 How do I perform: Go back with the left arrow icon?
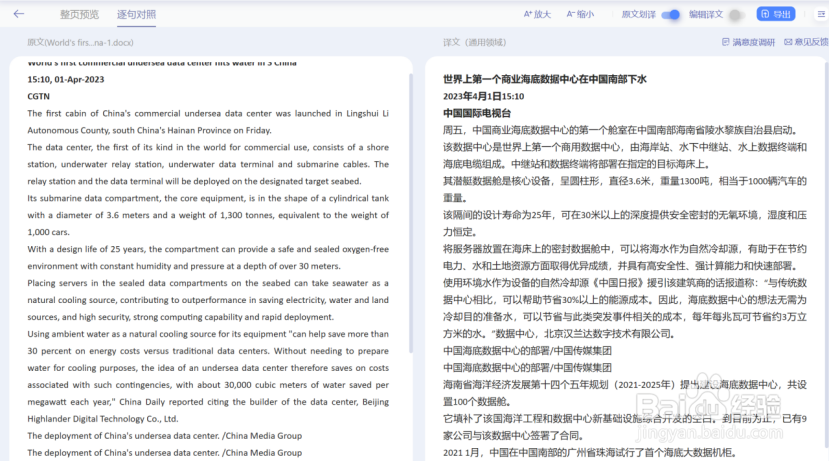19,14
